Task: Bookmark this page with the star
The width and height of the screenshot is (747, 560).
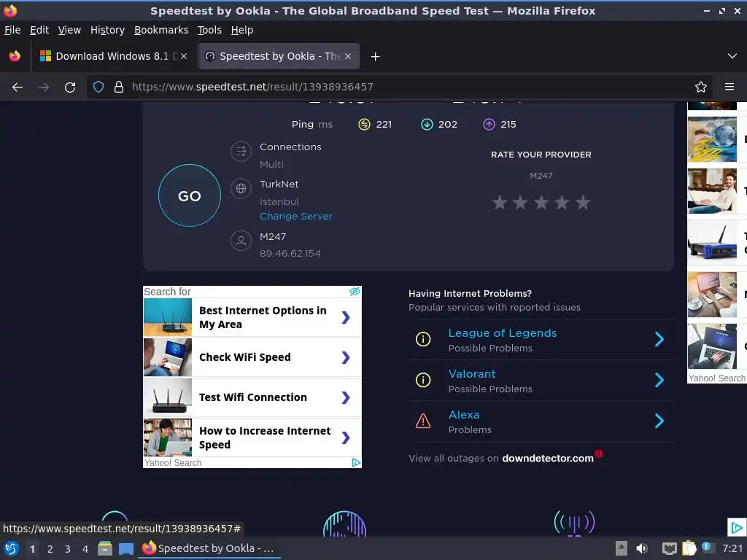Action: 701,87
